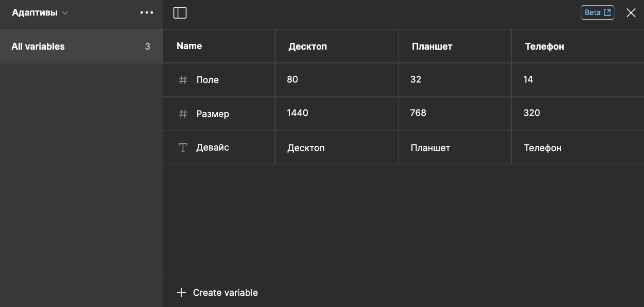Click the plus icon to create variable
The image size is (644, 307).
181,293
